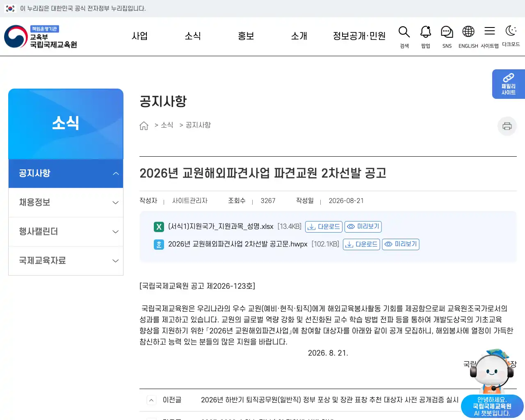Open the previous post about 퇴직공무원 포상
525x420 pixels.
[330, 400]
